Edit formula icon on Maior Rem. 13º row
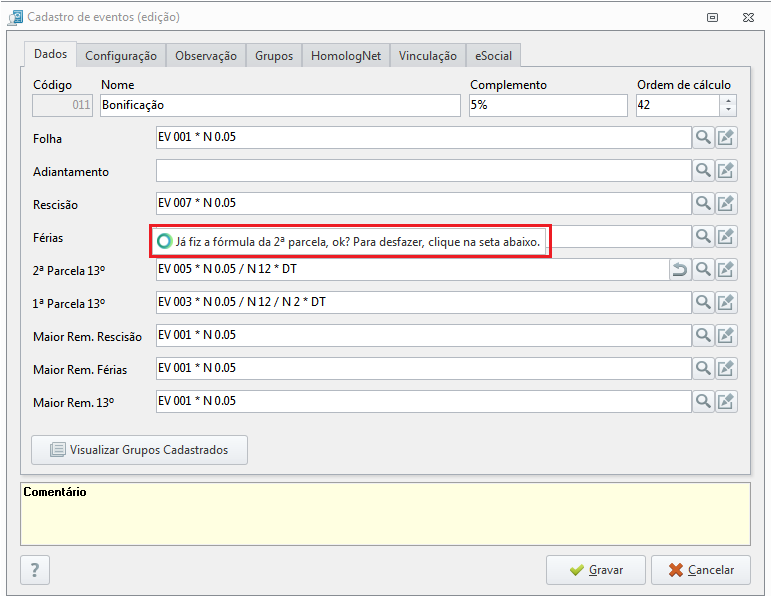The image size is (772, 596). click(726, 401)
